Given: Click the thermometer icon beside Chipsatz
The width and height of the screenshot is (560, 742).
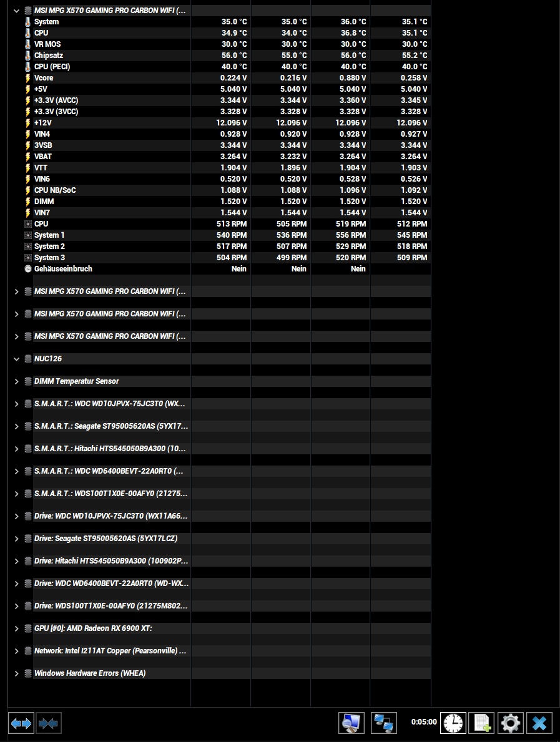Looking at the screenshot, I should click(x=28, y=56).
